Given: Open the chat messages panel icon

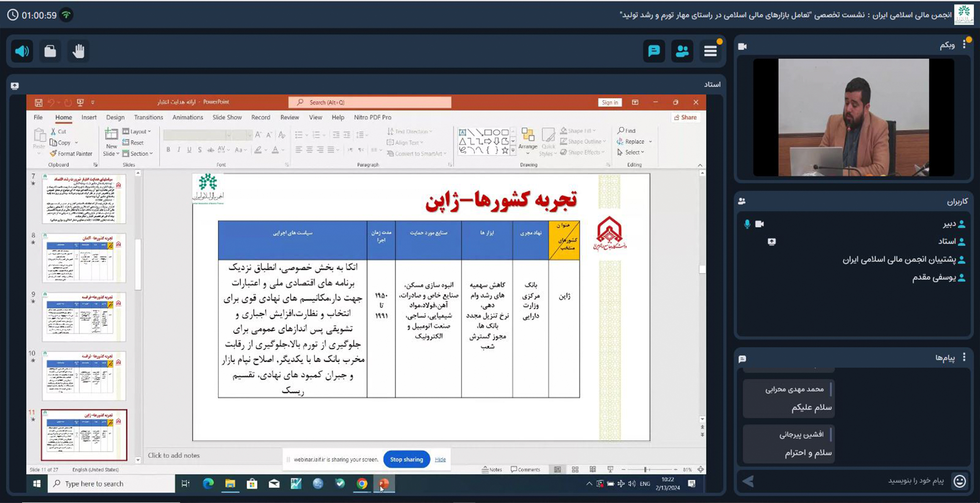Looking at the screenshot, I should (654, 51).
